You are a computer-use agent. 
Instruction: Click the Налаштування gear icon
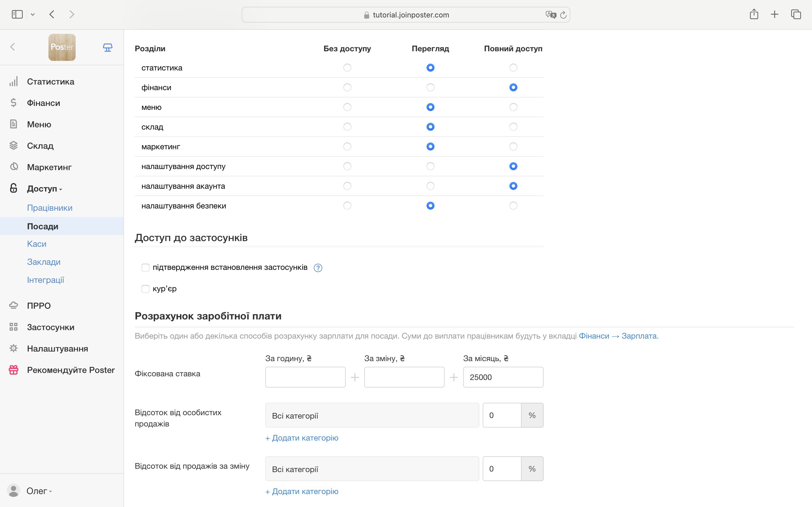point(14,348)
